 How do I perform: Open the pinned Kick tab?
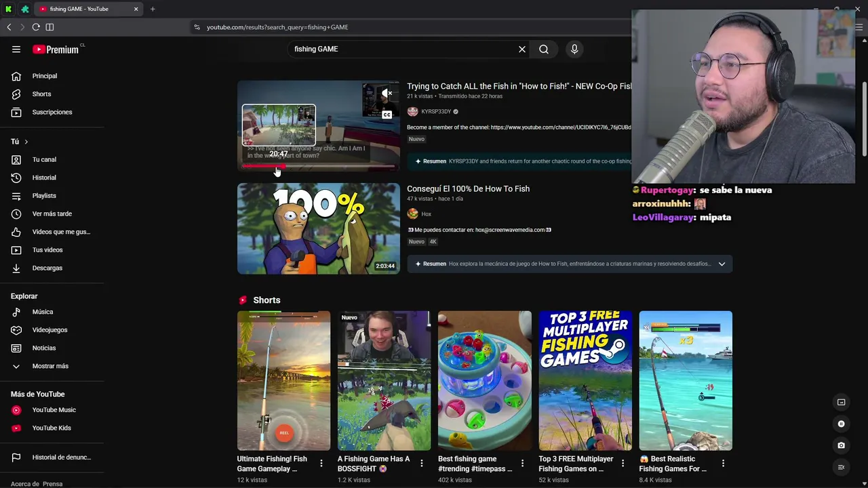click(9, 9)
